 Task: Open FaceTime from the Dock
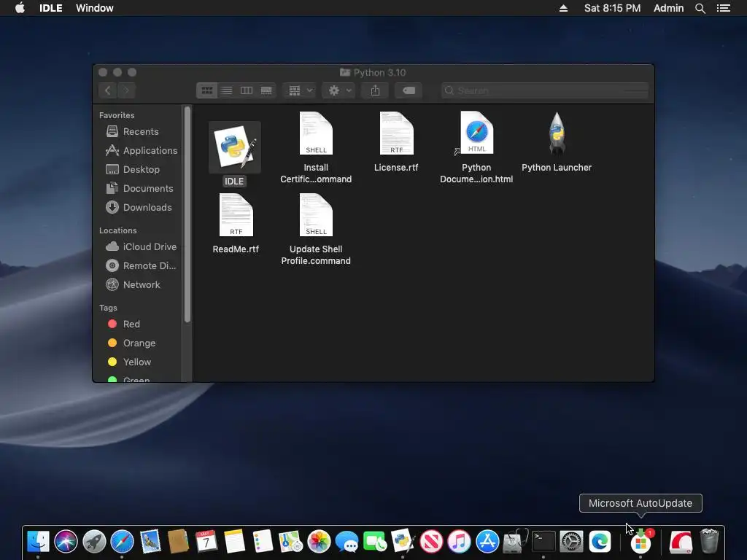pos(375,542)
